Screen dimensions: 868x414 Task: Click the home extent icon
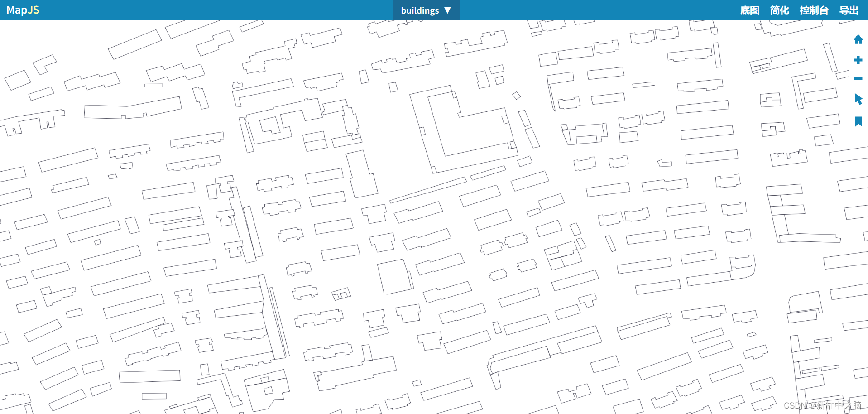click(858, 40)
